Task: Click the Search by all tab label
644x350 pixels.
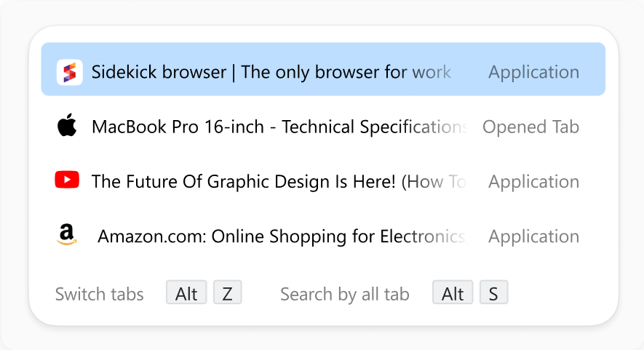Action: 345,295
